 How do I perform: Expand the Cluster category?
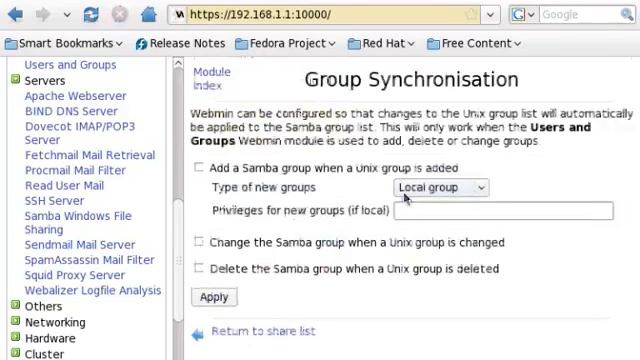point(15,352)
